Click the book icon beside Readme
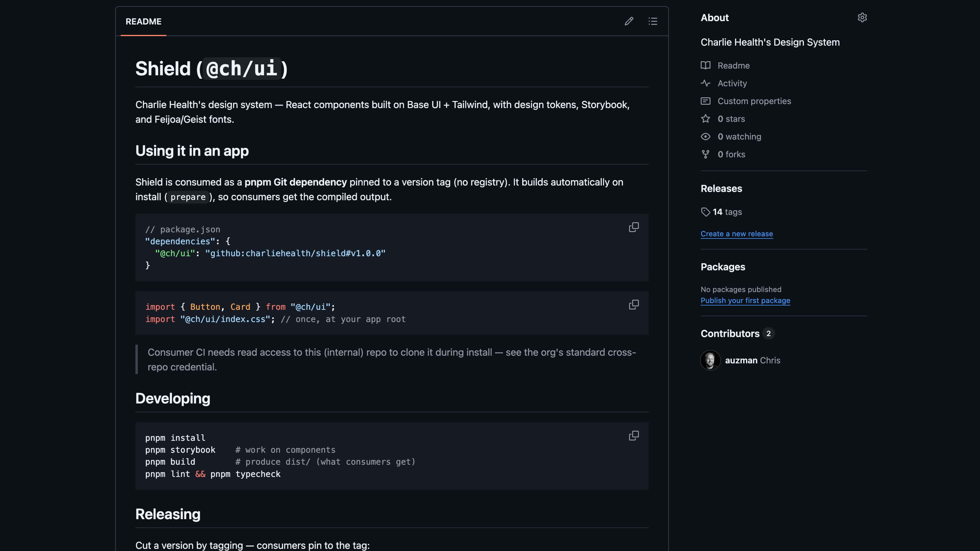This screenshot has height=551, width=980. pyautogui.click(x=705, y=66)
